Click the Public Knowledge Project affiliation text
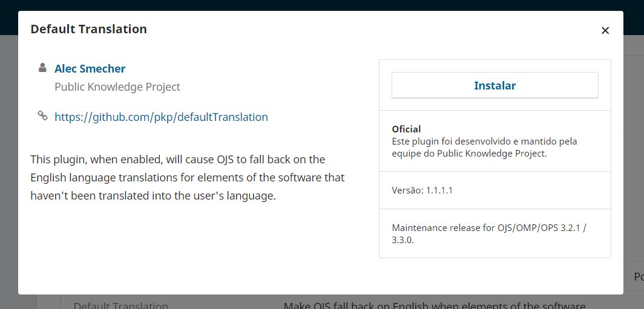Screen dimensions: 644x309 117,86
